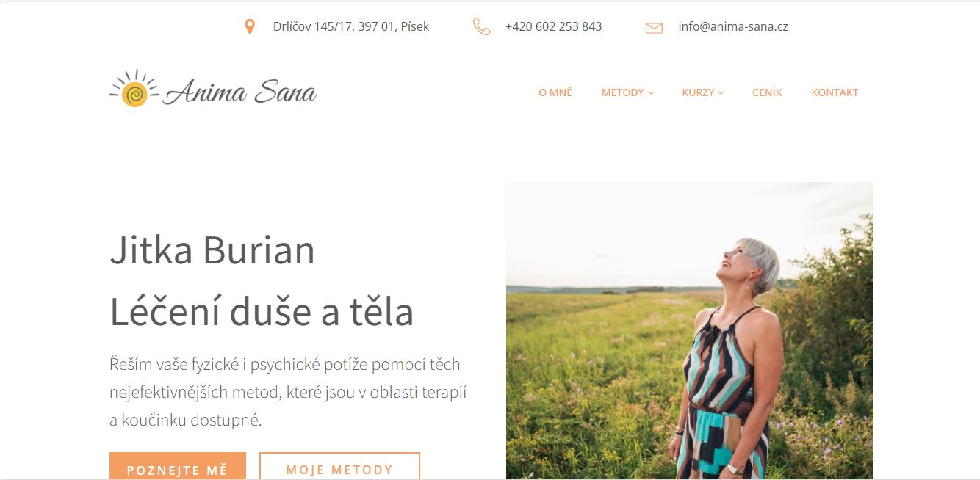Click the envelope email icon
This screenshot has width=980, height=480.
[x=654, y=28]
